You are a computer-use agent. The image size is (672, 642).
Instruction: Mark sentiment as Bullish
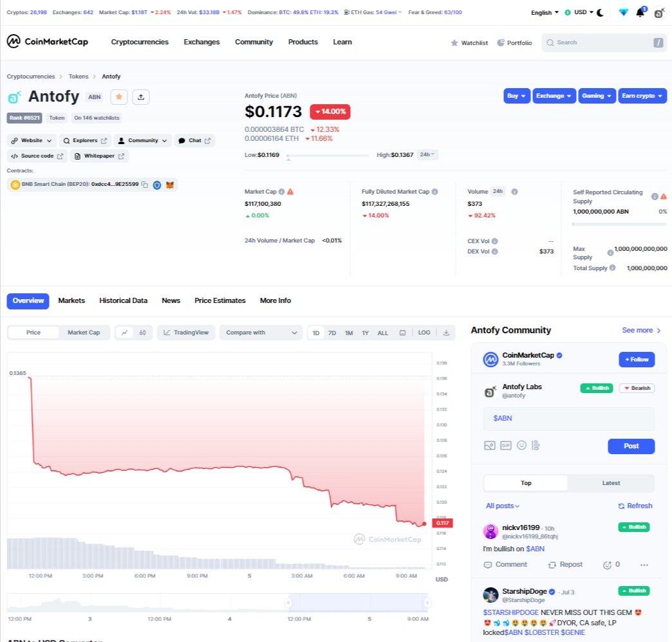pyautogui.click(x=597, y=388)
